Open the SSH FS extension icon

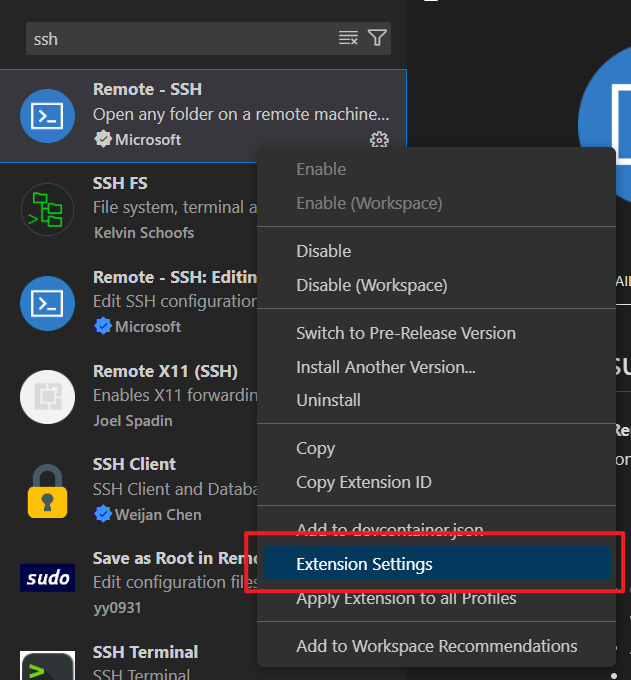click(x=47, y=209)
